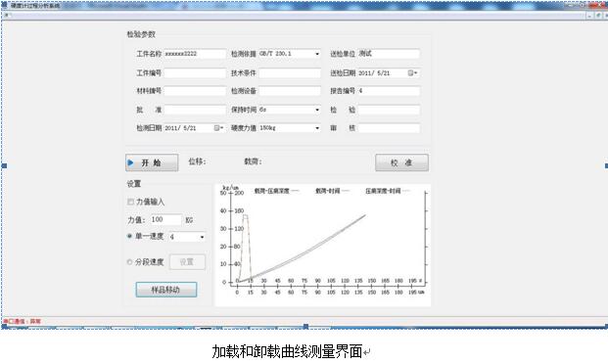Click the 力值 input box showing 100
The image size is (608, 364).
pos(165,220)
